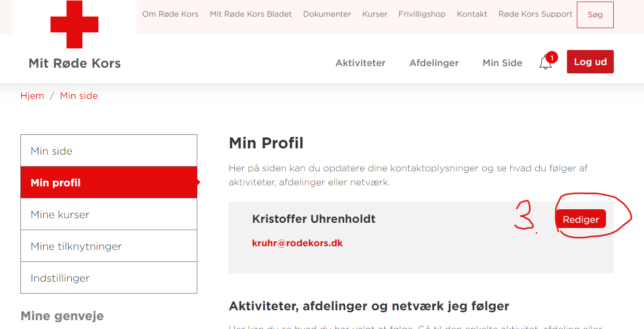Image resolution: width=644 pixels, height=329 pixels.
Task: Open Indstillinger in sidebar
Action: pos(109,277)
